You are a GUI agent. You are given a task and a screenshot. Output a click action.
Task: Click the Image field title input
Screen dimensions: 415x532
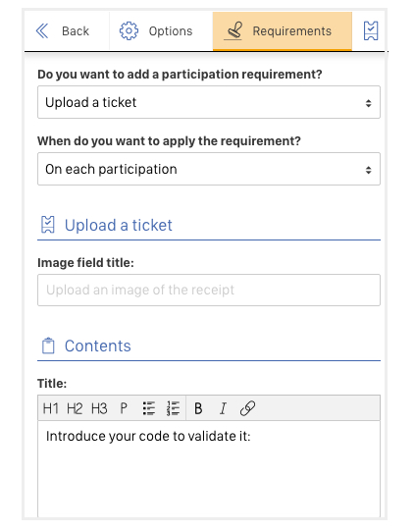tap(209, 291)
